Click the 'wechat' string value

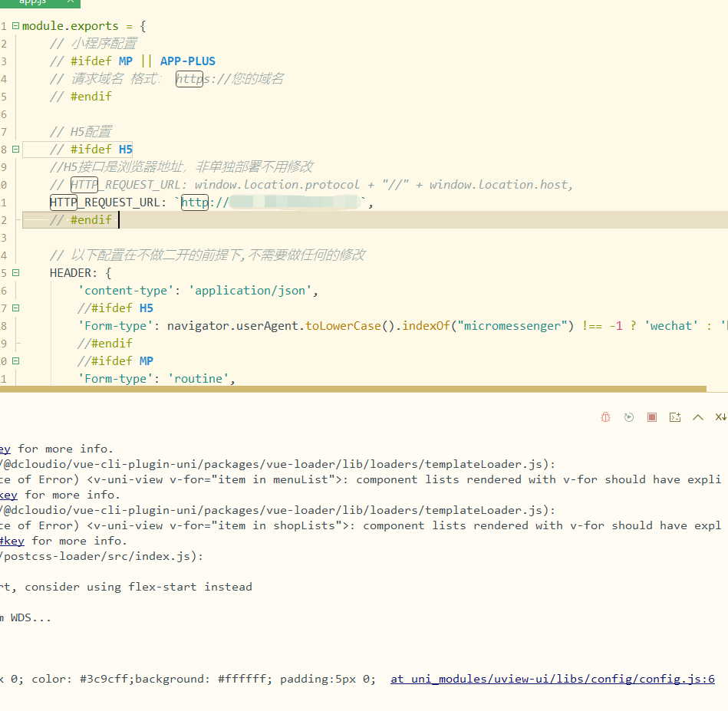[671, 326]
